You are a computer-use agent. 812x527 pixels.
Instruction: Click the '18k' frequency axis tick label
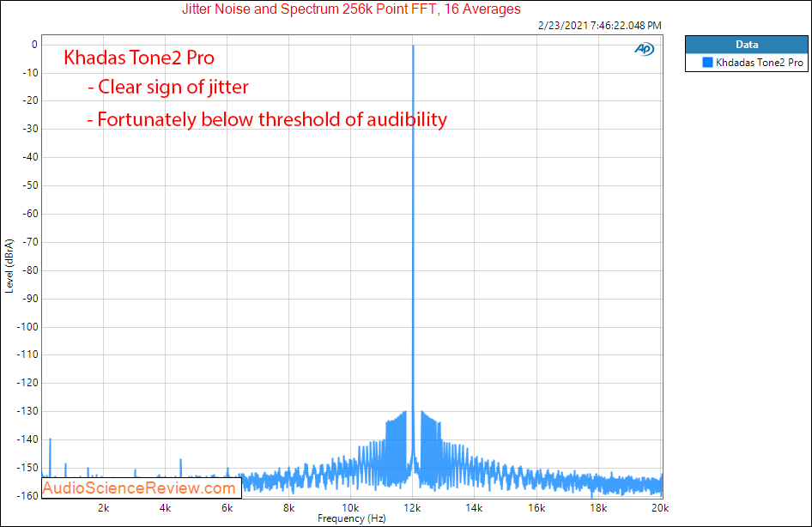point(598,508)
